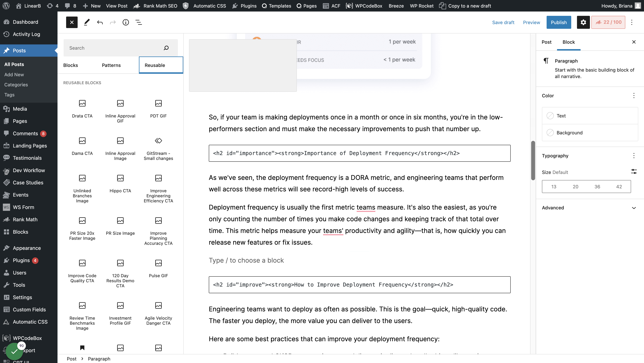
Task: Insert the PDT GIF reusable block
Action: (x=158, y=109)
